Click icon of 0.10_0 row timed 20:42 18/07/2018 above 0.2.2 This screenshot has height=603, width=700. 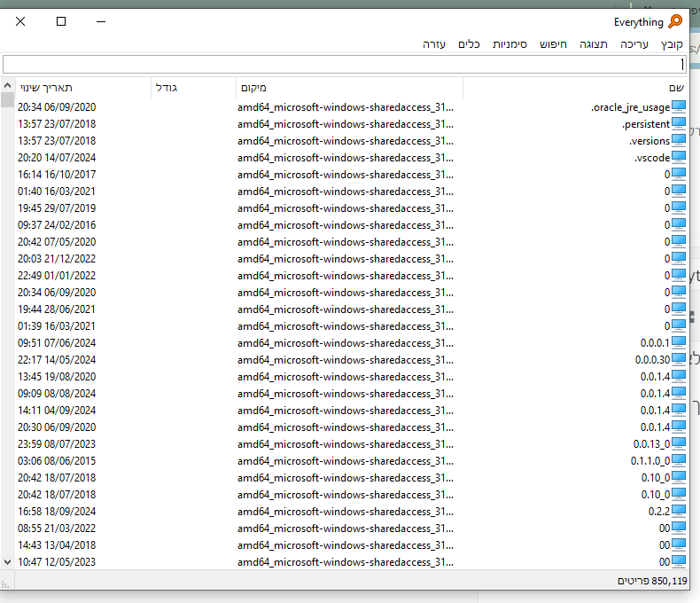tap(679, 495)
